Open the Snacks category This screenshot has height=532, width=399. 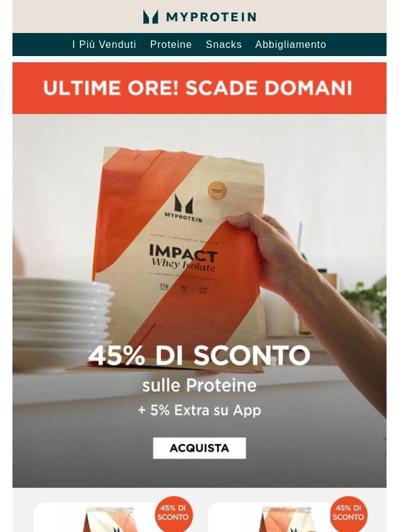pos(223,44)
